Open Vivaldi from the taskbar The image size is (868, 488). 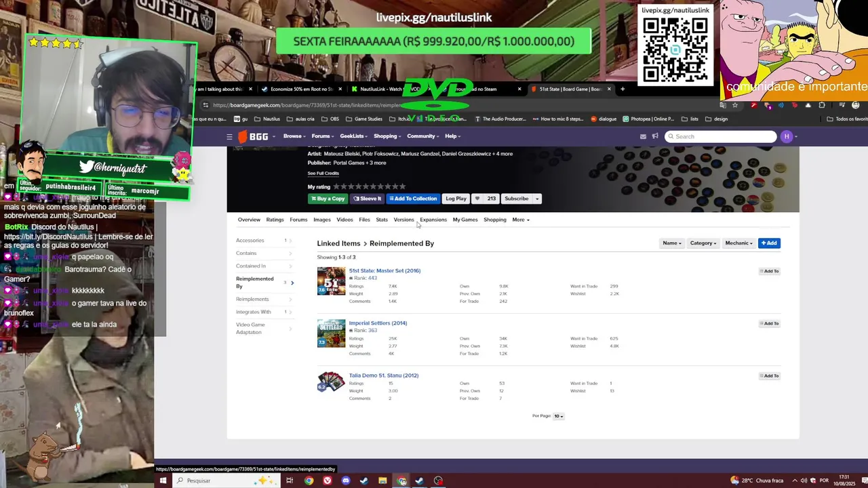[x=328, y=481]
